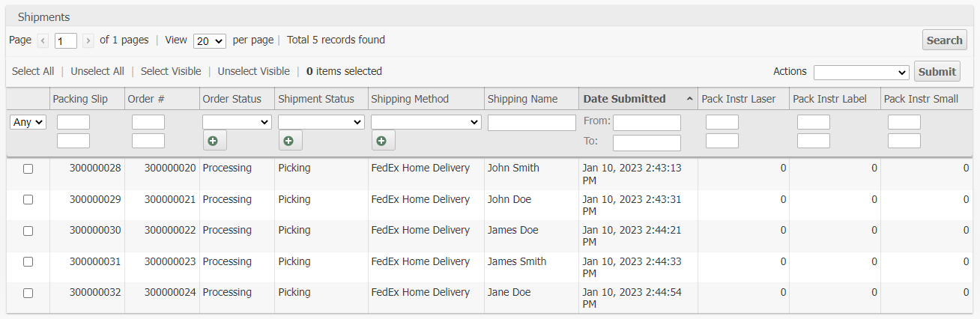The width and height of the screenshot is (980, 319).
Task: Select the checkbox for John Doe shipment
Action: click(x=28, y=200)
